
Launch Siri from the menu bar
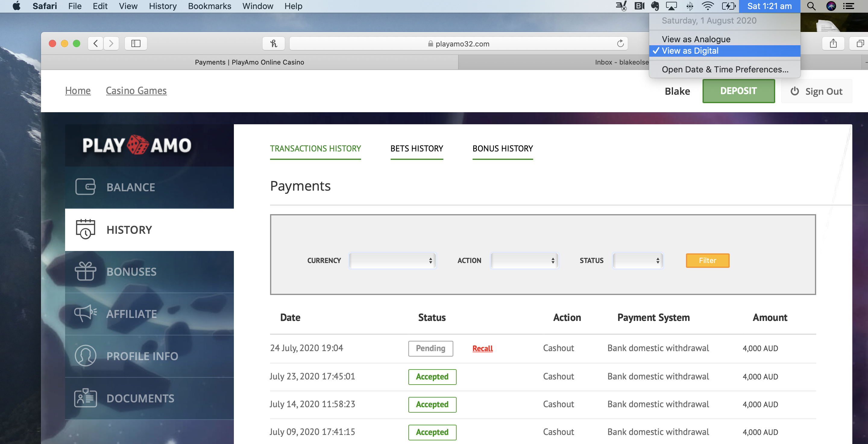click(x=831, y=6)
